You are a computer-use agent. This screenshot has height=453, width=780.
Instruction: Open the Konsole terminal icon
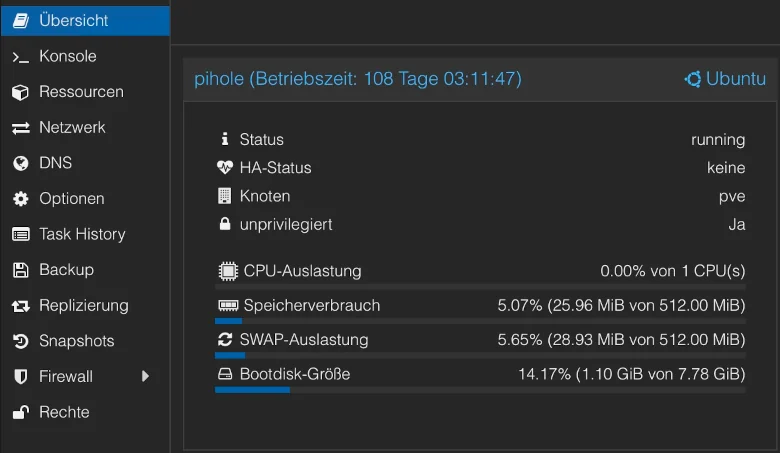[20, 57]
